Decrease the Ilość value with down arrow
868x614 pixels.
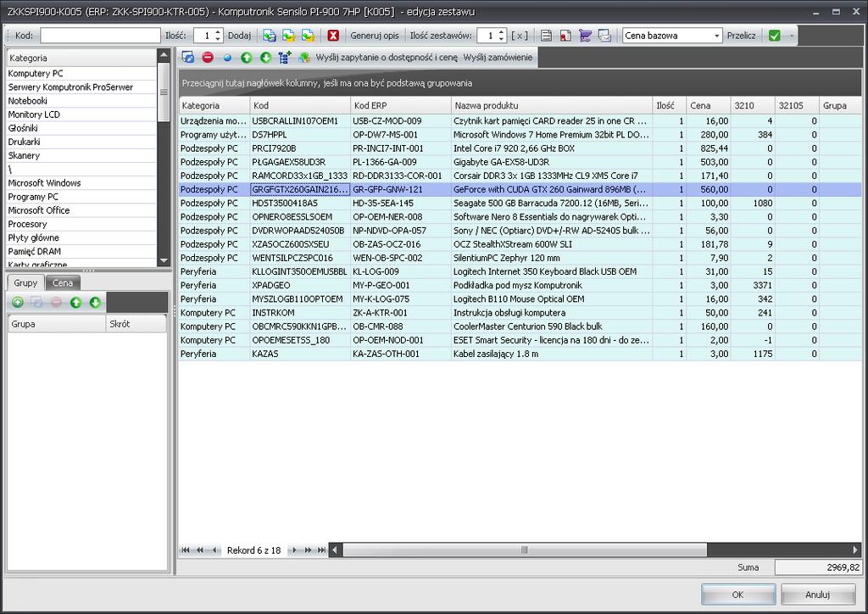tap(218, 39)
